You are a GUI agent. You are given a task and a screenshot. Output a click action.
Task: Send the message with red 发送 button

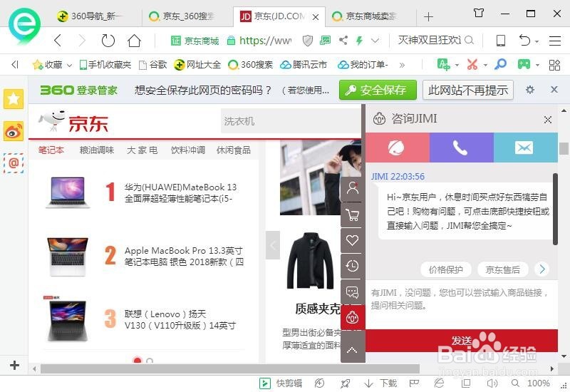[461, 341]
